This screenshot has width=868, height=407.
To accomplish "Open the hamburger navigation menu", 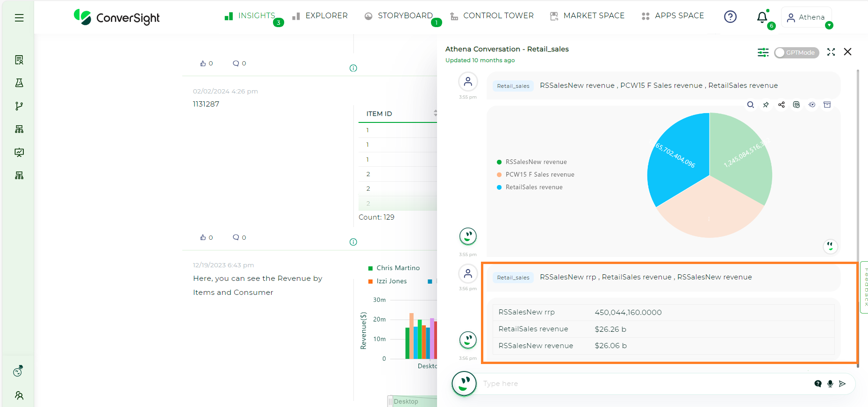I will pos(19,18).
